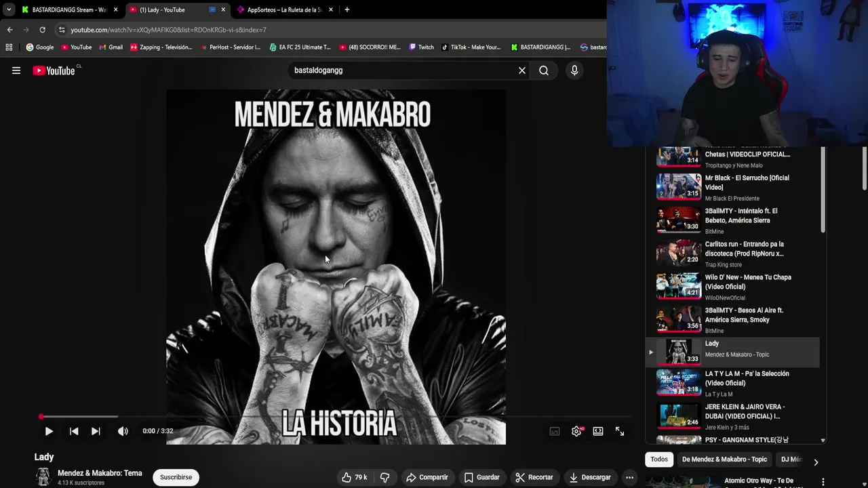This screenshot has height=488, width=868.
Task: Click the youtube.com address bar URL
Action: point(168,30)
